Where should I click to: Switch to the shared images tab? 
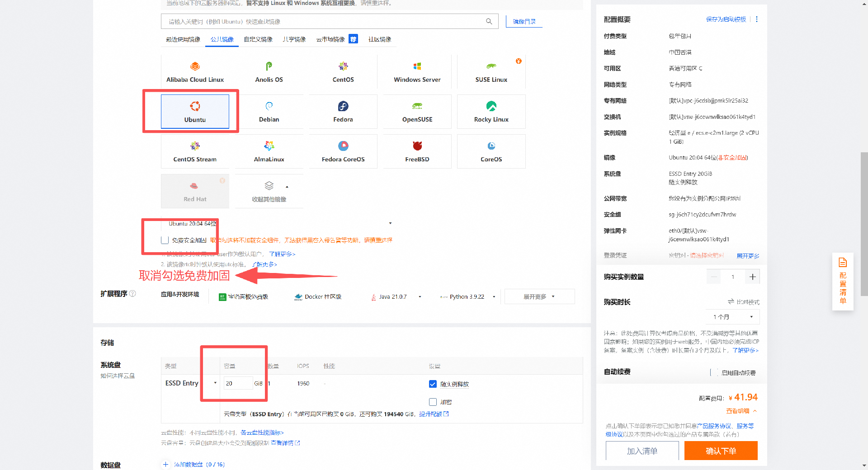(x=294, y=39)
